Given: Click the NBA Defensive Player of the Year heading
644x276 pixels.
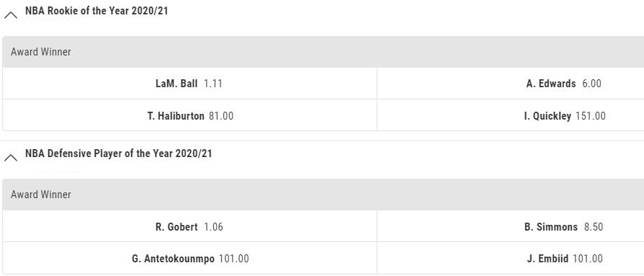Looking at the screenshot, I should (x=119, y=153).
